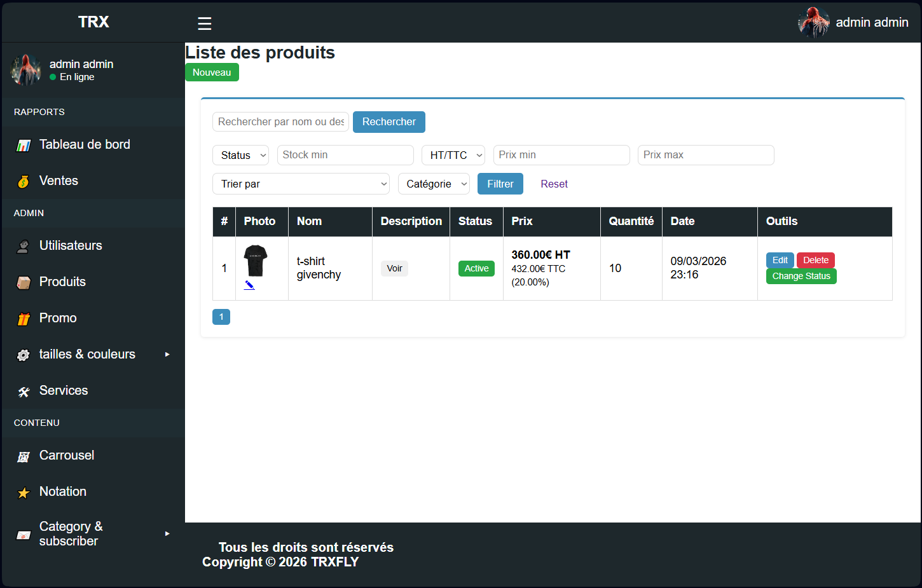The image size is (922, 588).
Task: Click the Change Status button for t-shirt givenchy
Action: click(801, 276)
